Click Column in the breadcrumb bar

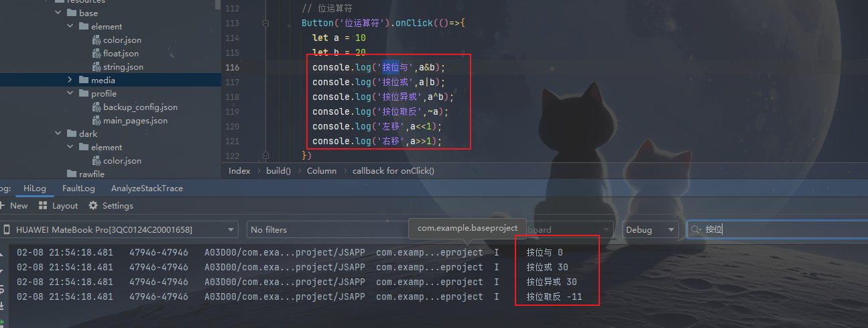coord(322,170)
